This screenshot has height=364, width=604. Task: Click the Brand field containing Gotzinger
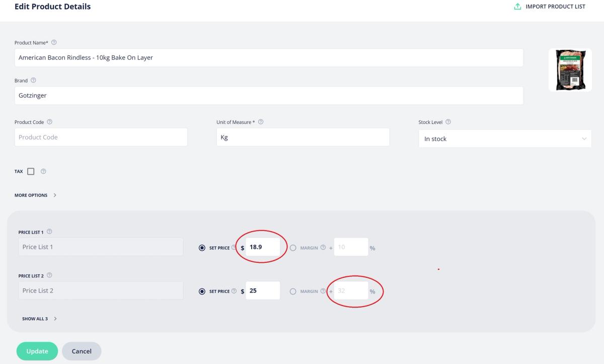click(269, 95)
